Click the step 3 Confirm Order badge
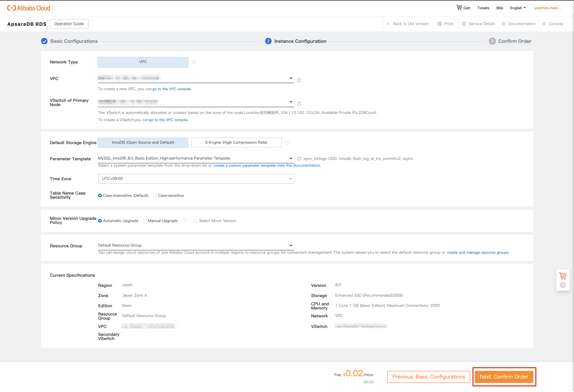Screen dimensions: 574x392 (492, 41)
